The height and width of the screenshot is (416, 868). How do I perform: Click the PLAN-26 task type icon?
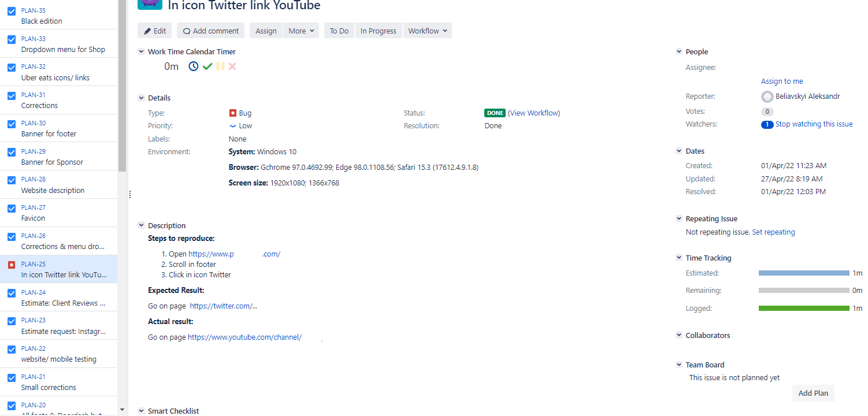coord(12,236)
